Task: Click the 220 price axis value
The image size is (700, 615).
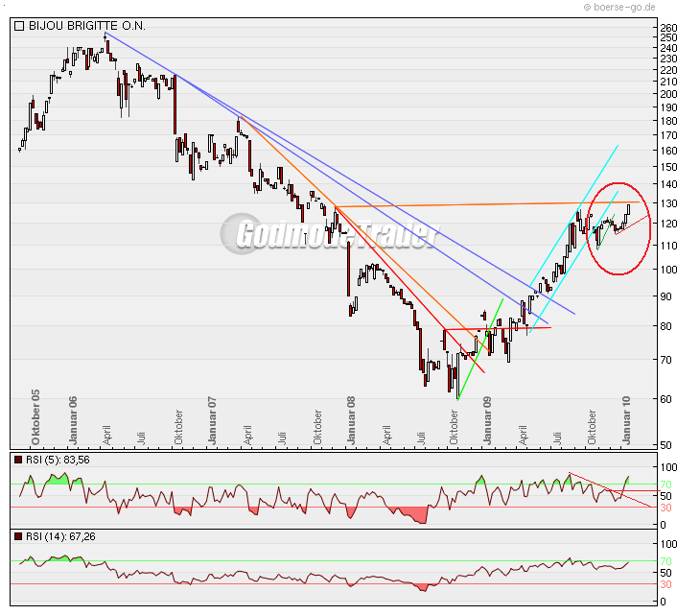Action: click(668, 70)
